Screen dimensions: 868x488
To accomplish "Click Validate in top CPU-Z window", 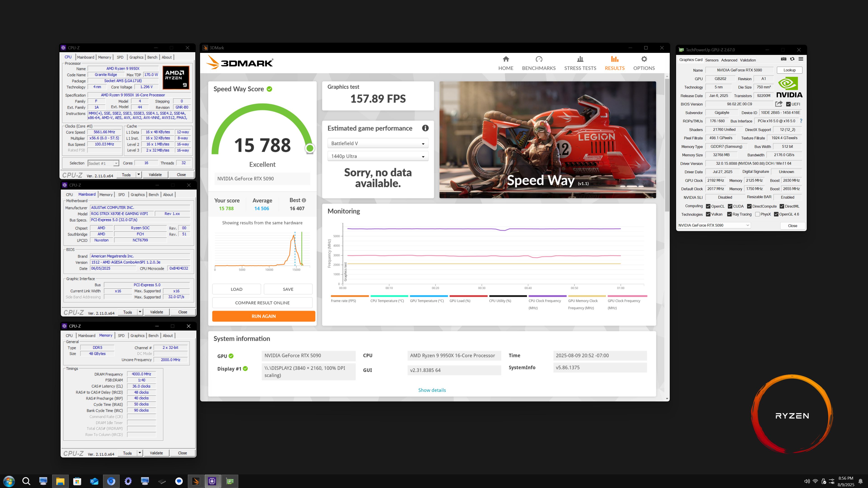I will (155, 175).
